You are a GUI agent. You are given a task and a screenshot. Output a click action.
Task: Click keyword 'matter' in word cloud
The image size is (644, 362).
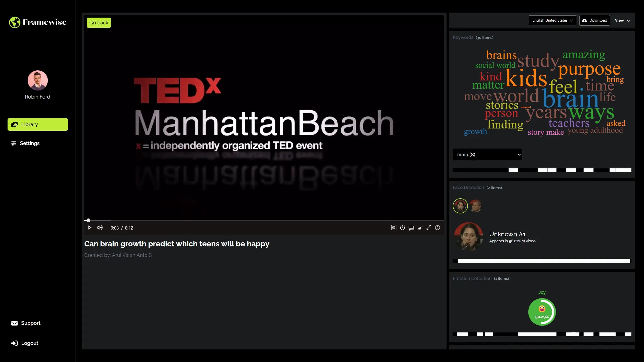488,85
